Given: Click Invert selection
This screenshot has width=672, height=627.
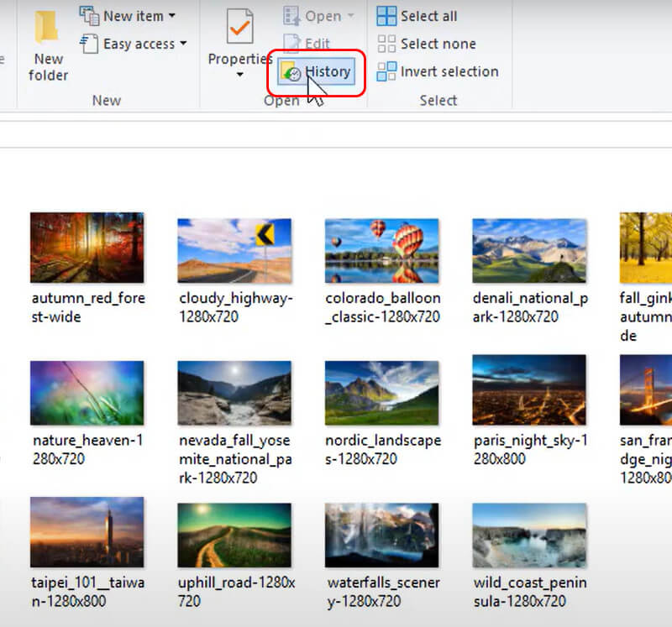Looking at the screenshot, I should click(x=437, y=71).
